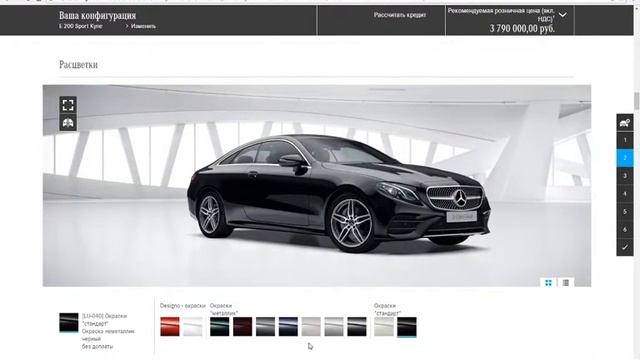Open the car summary icon in side navigation

coord(624,122)
